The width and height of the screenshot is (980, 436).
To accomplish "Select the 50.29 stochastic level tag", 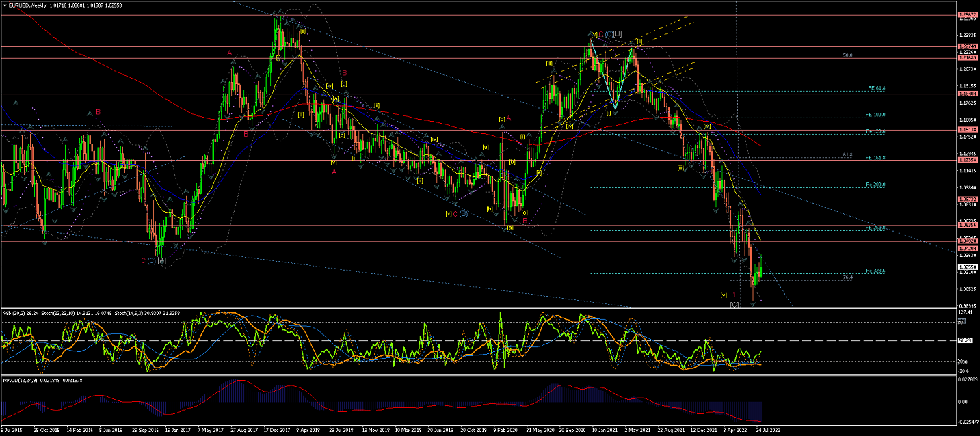I will (966, 340).
